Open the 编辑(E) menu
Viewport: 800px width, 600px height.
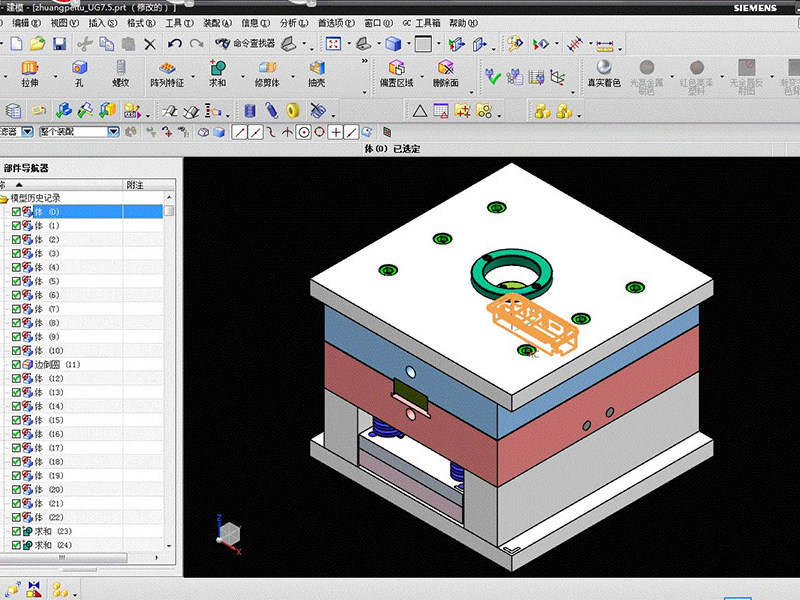(27, 23)
